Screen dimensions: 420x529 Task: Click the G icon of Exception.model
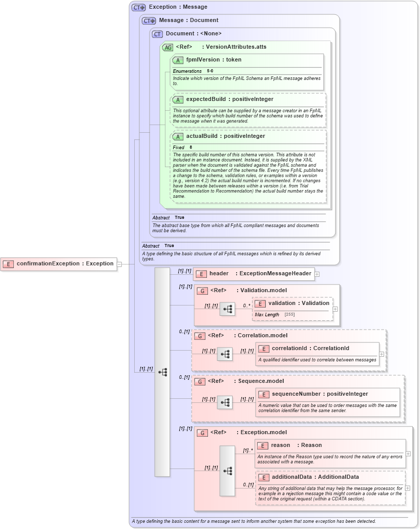[202, 433]
